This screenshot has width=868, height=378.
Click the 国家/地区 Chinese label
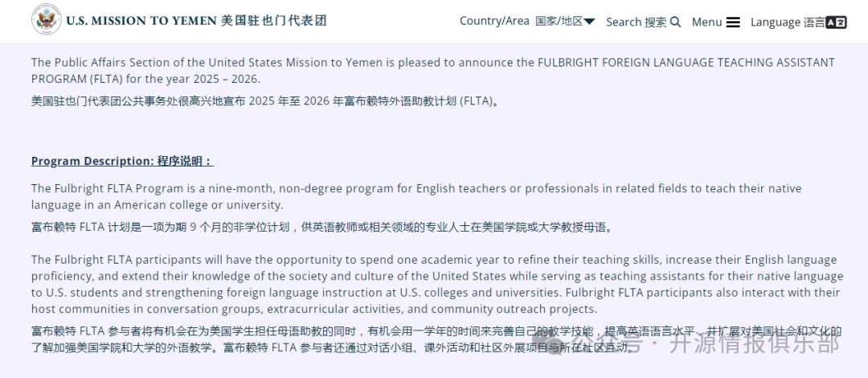(559, 21)
